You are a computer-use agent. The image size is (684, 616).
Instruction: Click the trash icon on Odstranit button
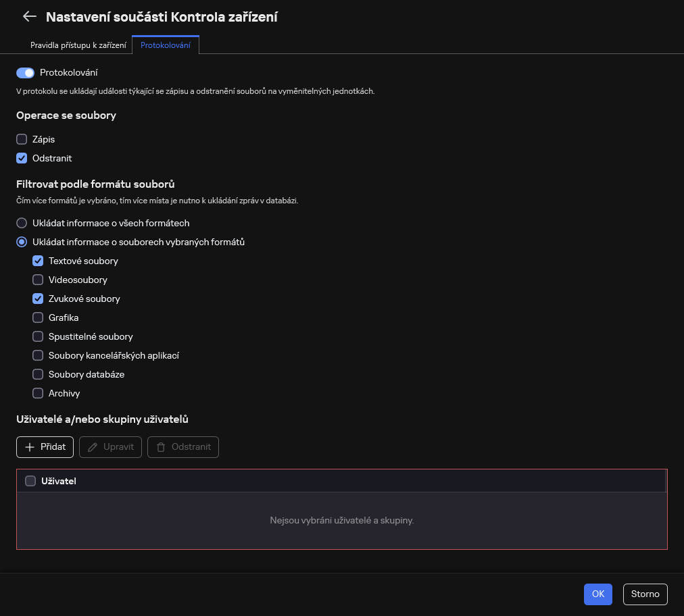tap(161, 446)
